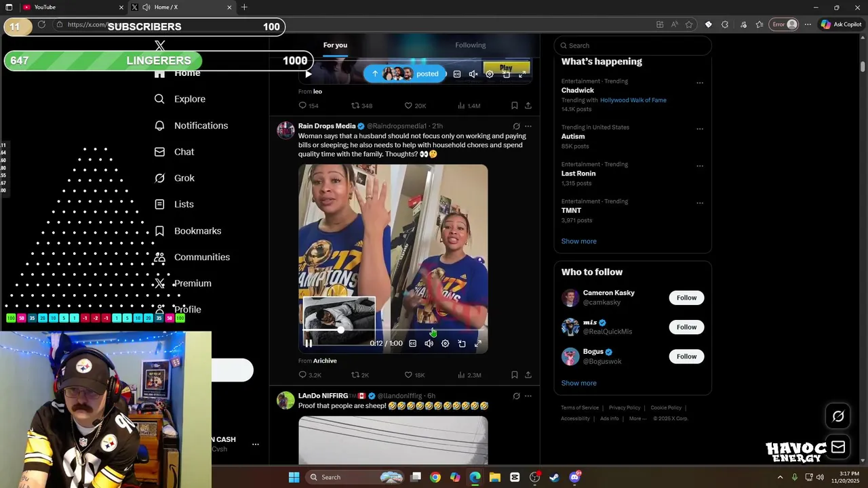
Task: Open more options for Last Ronin trend
Action: coord(700,166)
